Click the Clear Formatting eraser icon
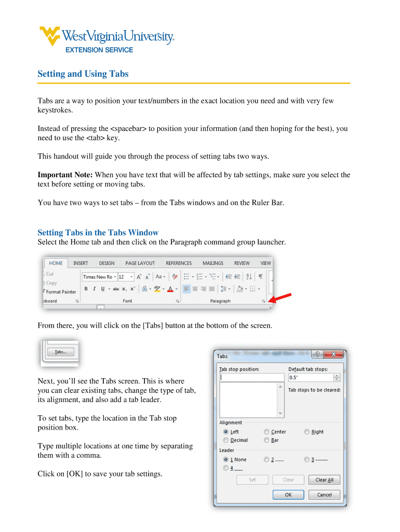400x532 pixels. click(175, 277)
